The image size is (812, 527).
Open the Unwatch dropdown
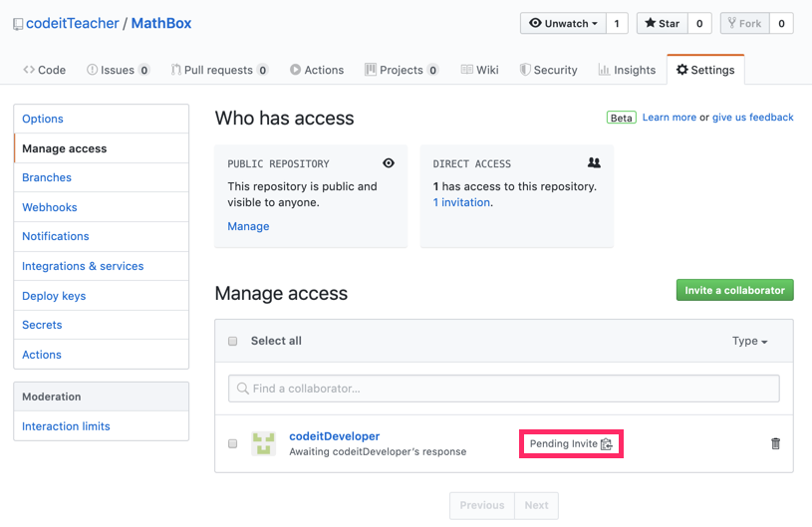coord(564,23)
